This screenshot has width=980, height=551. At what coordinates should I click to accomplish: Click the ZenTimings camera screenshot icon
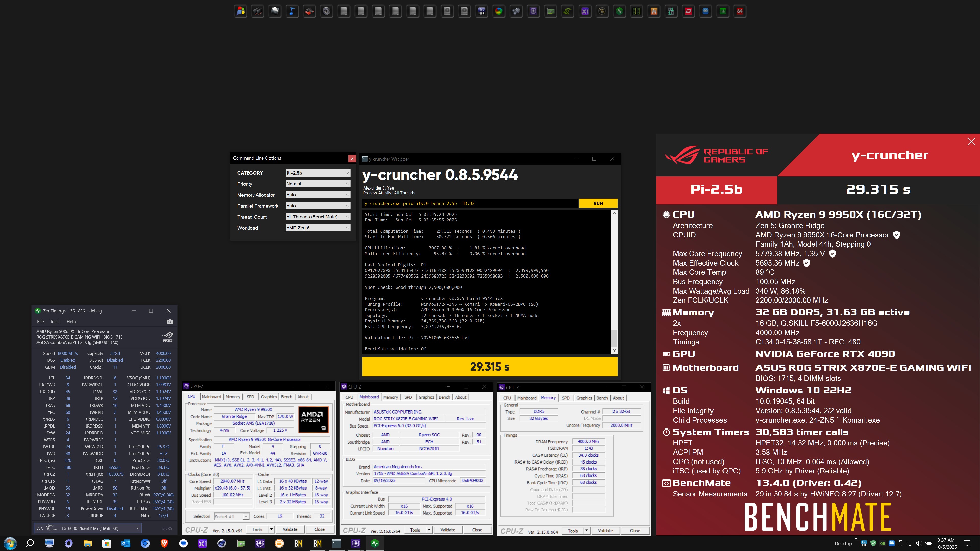click(170, 322)
